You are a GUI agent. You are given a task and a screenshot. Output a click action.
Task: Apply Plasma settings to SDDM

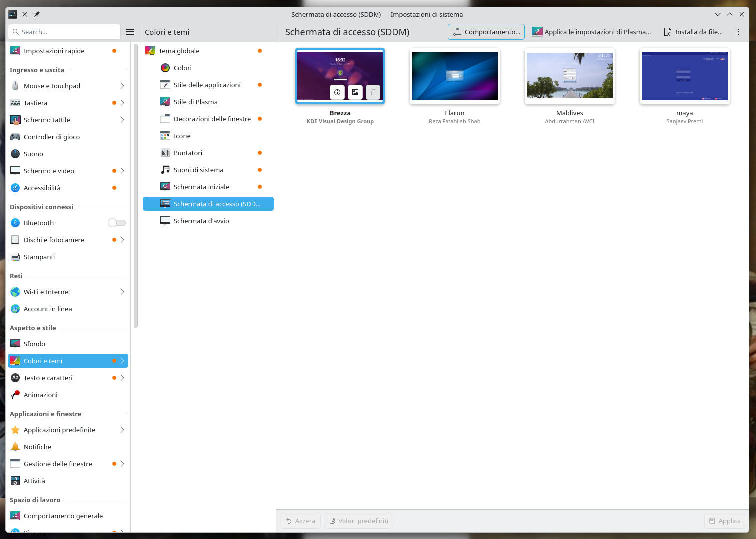(591, 32)
